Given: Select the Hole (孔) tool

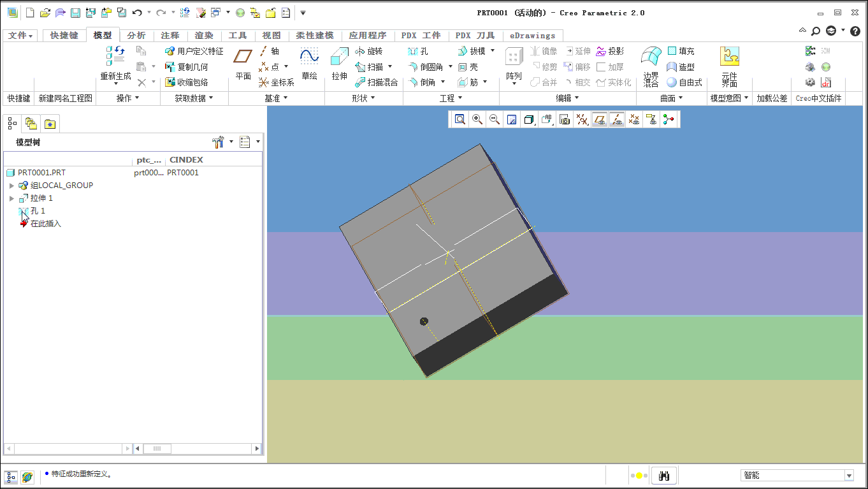Looking at the screenshot, I should pos(418,51).
